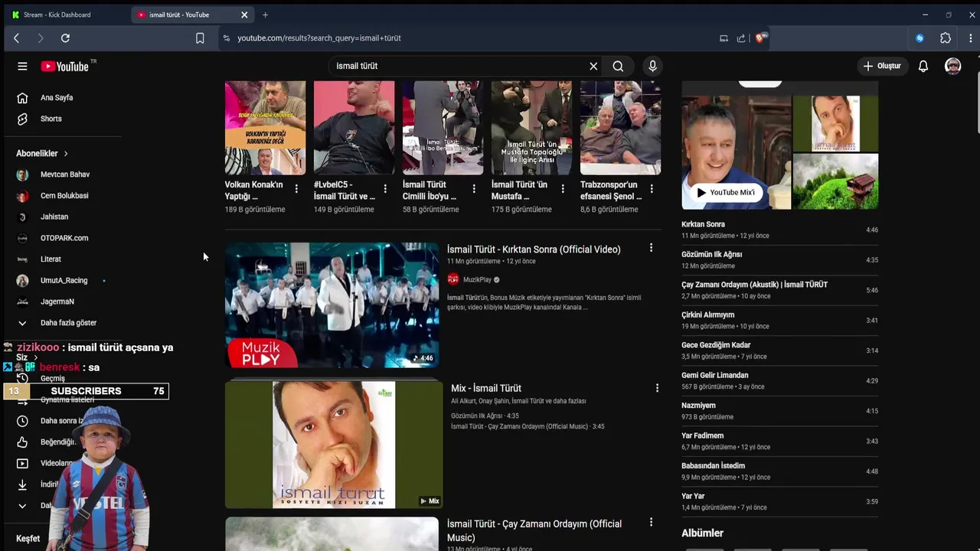Open the browser main menu button
Image resolution: width=980 pixels, height=551 pixels.
click(970, 38)
